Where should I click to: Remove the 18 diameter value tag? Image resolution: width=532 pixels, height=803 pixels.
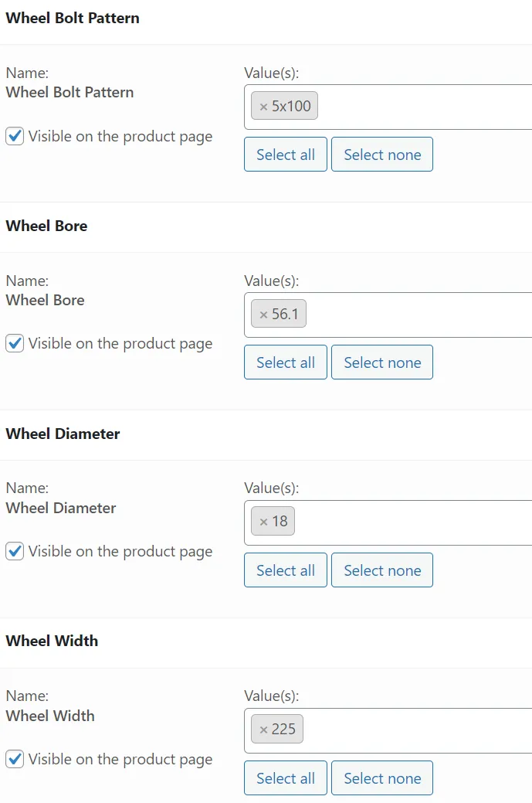(x=264, y=522)
